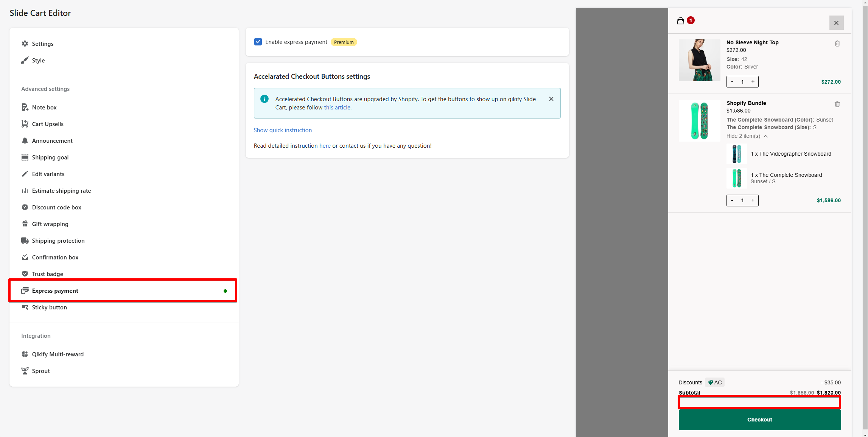Click the Premium badge

[x=344, y=42]
